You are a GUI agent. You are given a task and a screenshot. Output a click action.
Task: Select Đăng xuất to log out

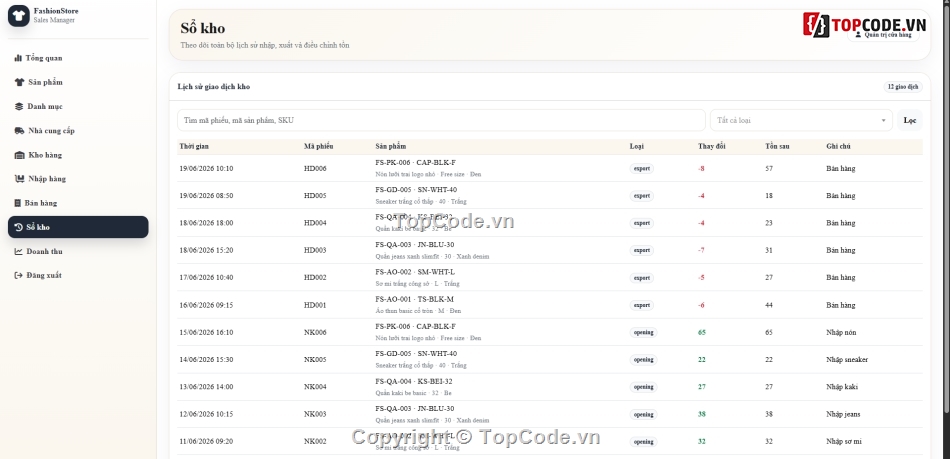pos(78,276)
